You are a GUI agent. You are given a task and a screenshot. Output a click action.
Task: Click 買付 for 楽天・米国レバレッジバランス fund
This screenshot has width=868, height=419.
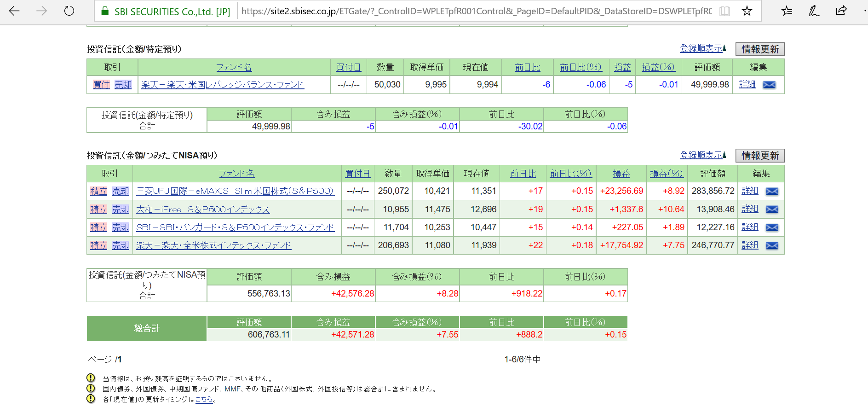click(101, 85)
